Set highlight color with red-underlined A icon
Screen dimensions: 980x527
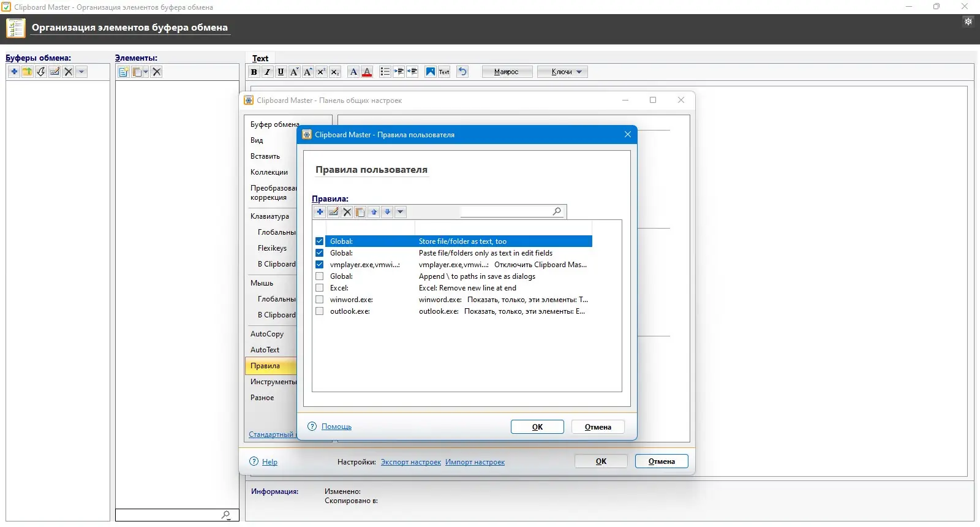tap(367, 72)
